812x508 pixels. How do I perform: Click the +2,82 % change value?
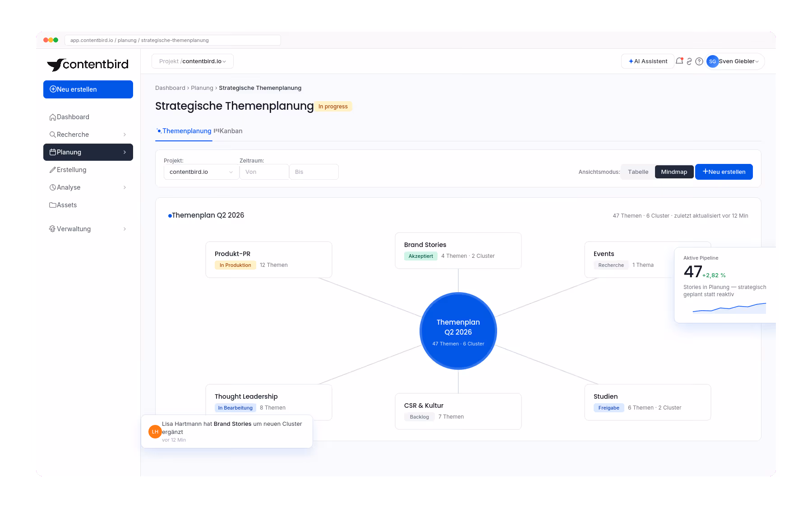714,275
